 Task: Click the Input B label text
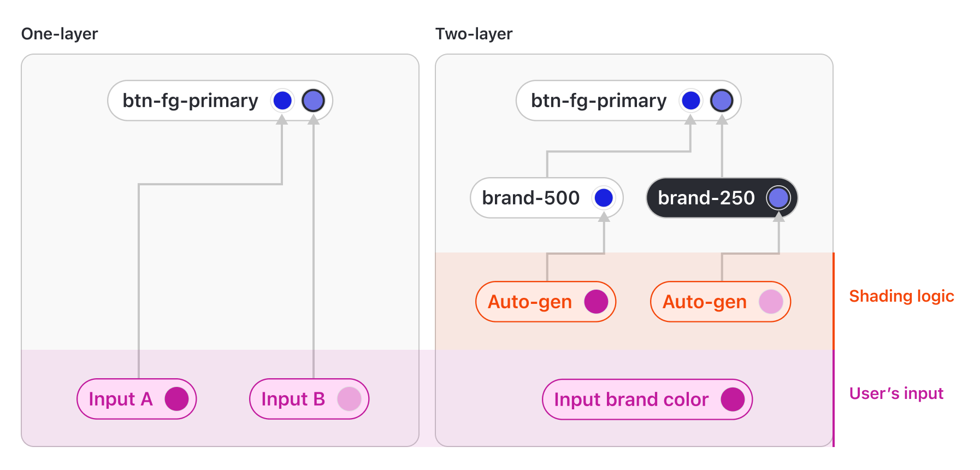click(x=293, y=399)
